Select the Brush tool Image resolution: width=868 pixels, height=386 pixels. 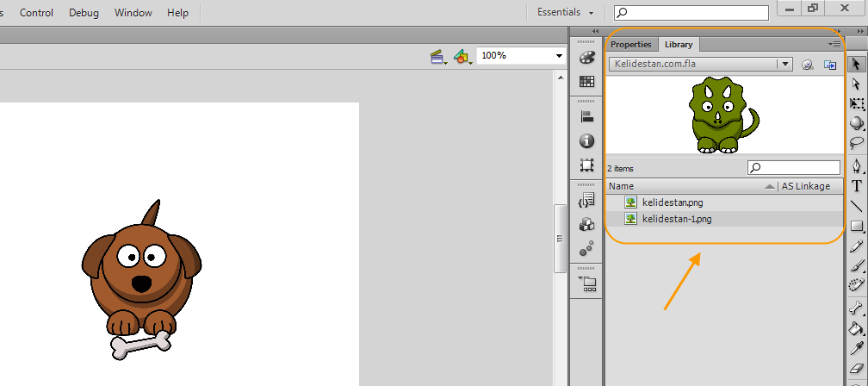click(856, 266)
